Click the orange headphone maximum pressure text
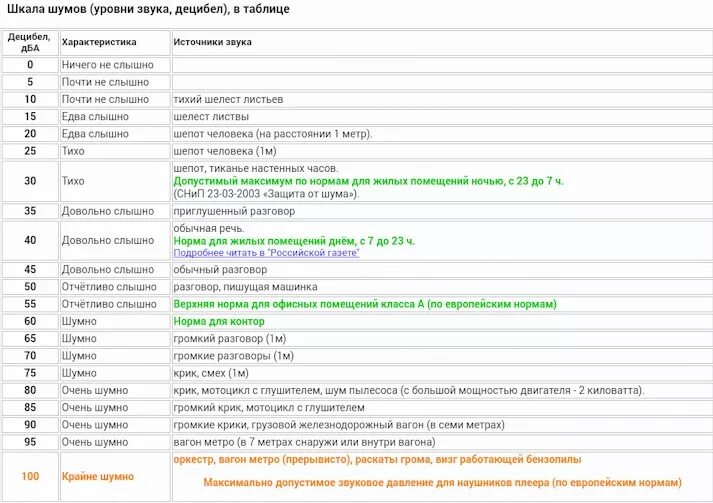This screenshot has width=713, height=503. click(x=442, y=483)
